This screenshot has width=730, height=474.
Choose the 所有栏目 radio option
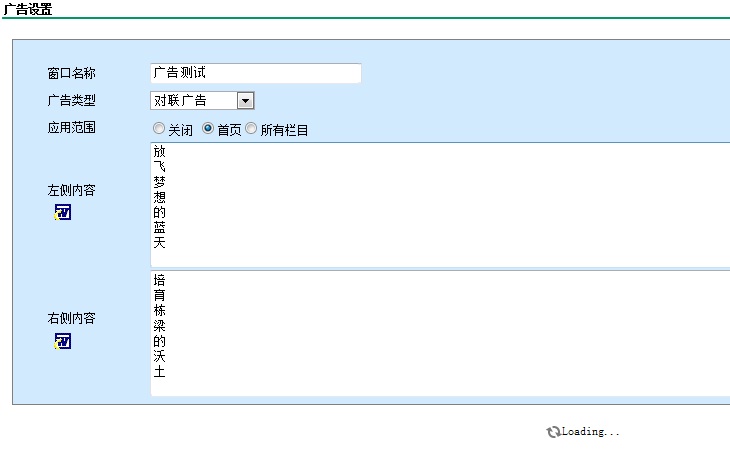coord(251,129)
